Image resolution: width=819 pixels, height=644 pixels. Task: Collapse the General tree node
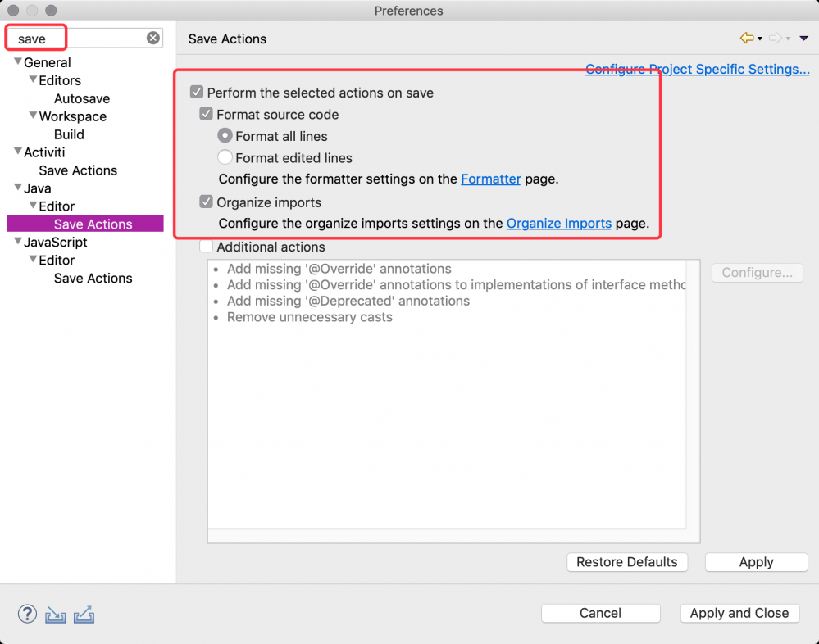click(x=18, y=62)
